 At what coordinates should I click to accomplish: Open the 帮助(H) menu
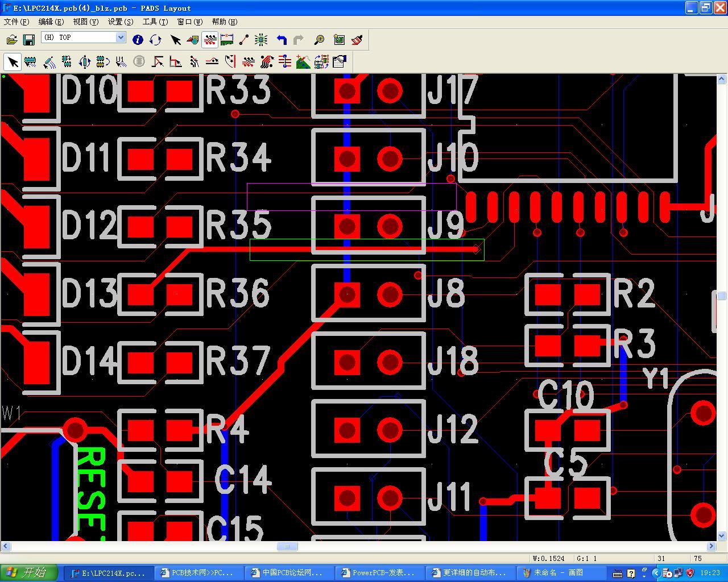pyautogui.click(x=225, y=22)
